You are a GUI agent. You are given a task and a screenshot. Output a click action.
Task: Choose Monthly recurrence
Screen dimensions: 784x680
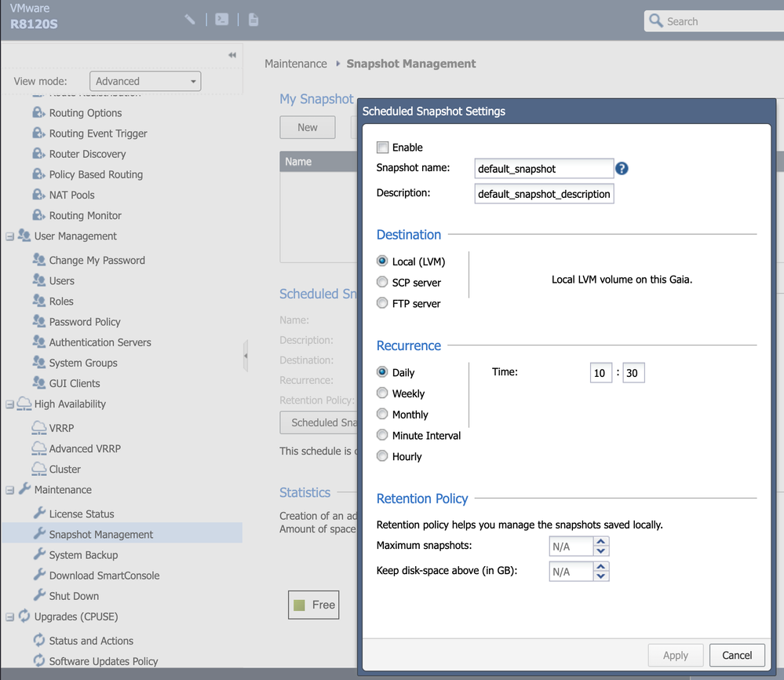click(x=382, y=415)
